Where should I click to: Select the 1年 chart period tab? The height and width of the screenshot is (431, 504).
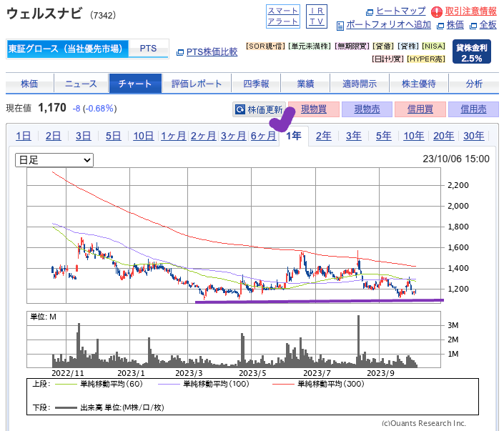pyautogui.click(x=294, y=136)
